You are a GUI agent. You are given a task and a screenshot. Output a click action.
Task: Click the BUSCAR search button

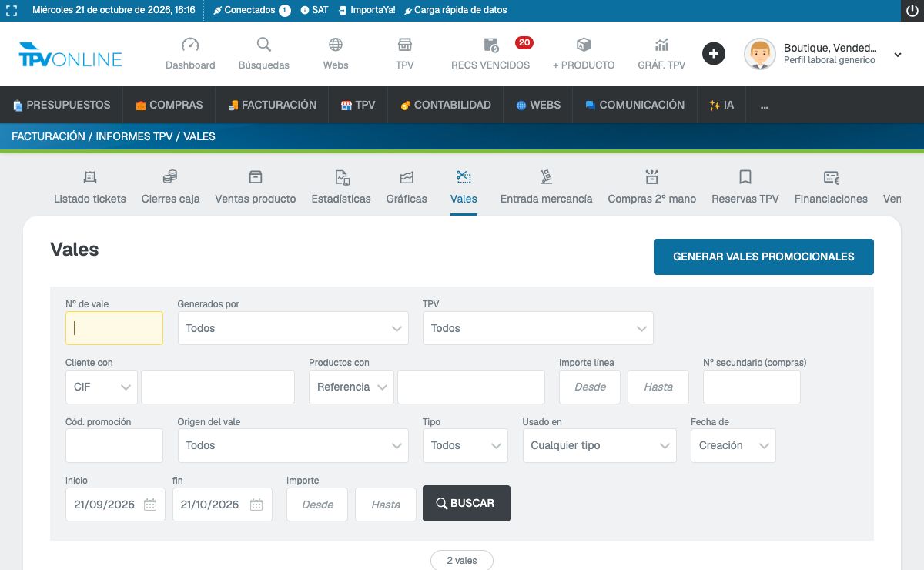click(x=467, y=503)
